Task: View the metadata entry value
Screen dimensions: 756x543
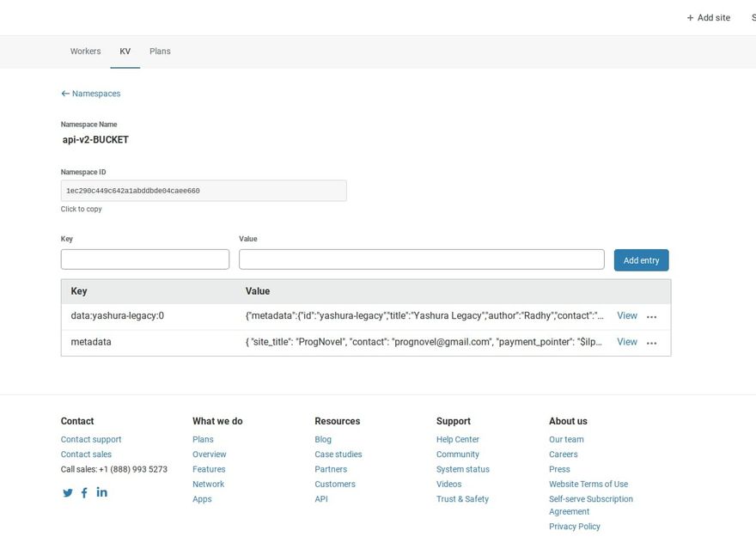Action: [627, 342]
